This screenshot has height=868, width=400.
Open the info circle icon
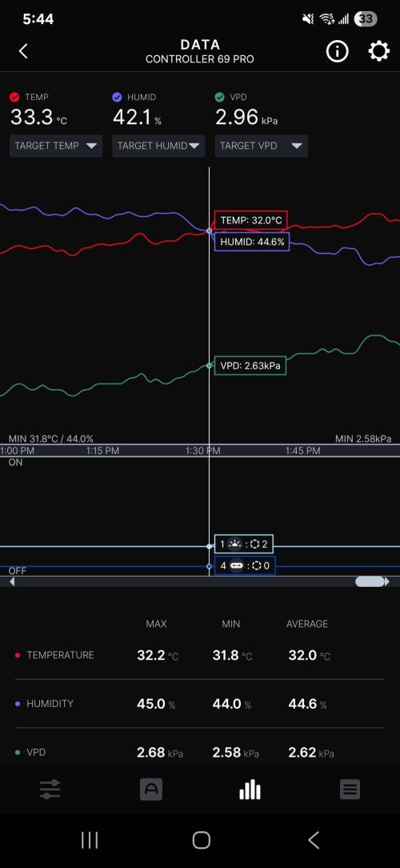pos(337,51)
